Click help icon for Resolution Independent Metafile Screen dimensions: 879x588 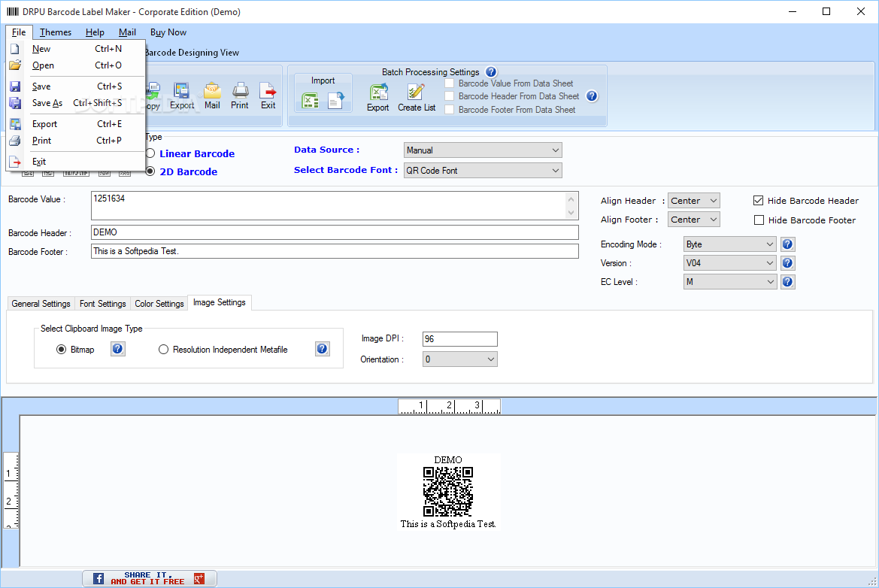pos(323,349)
